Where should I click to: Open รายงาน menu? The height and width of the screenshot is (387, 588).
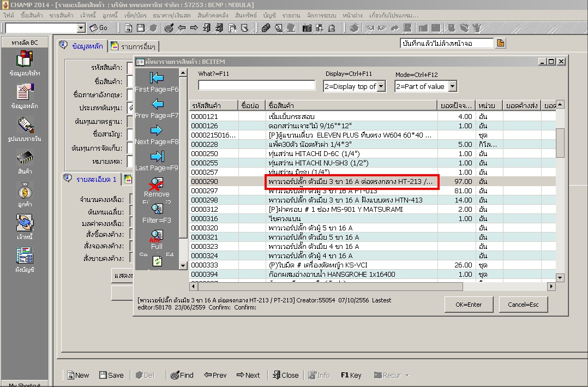point(291,15)
